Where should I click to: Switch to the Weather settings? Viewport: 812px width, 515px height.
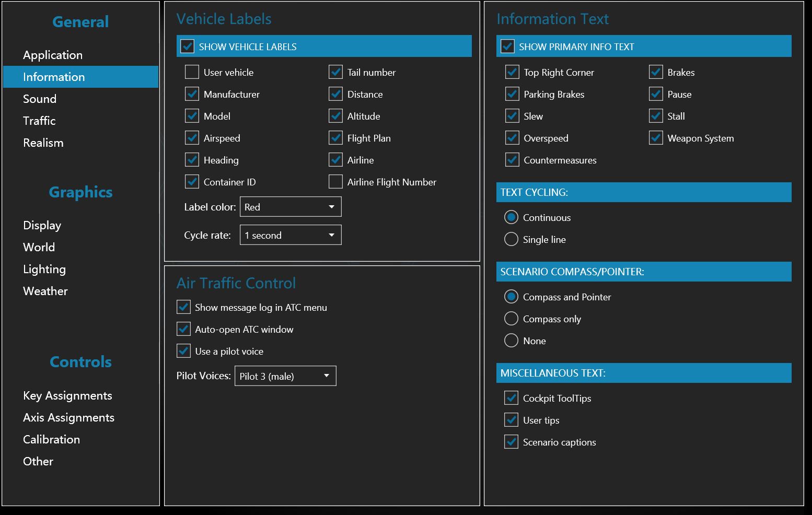point(45,291)
